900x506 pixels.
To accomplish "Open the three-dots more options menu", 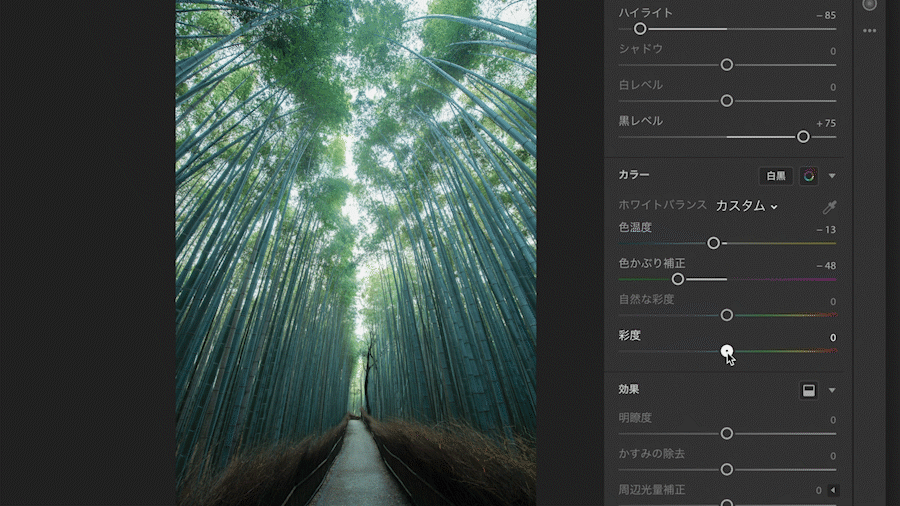I will (x=870, y=31).
